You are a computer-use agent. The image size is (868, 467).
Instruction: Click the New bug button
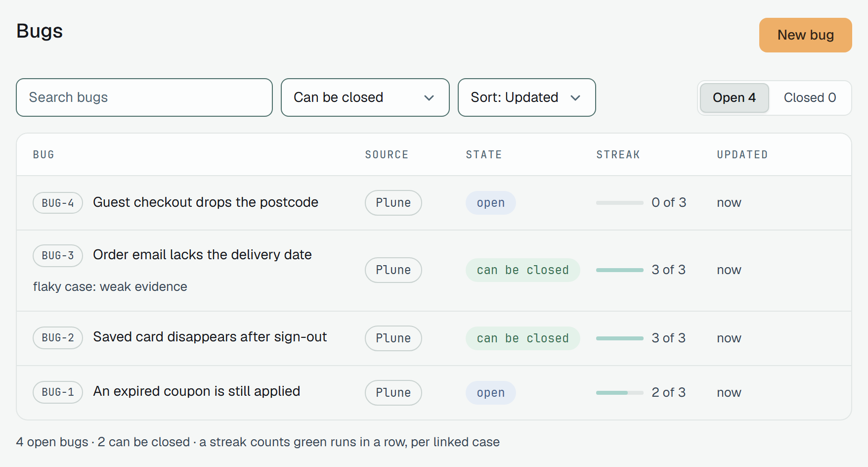[x=805, y=35]
